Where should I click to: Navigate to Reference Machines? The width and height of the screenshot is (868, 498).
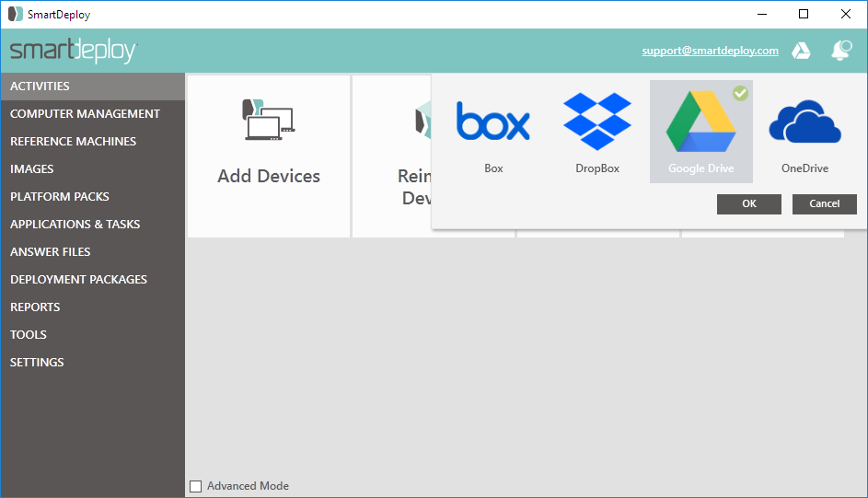(92, 142)
